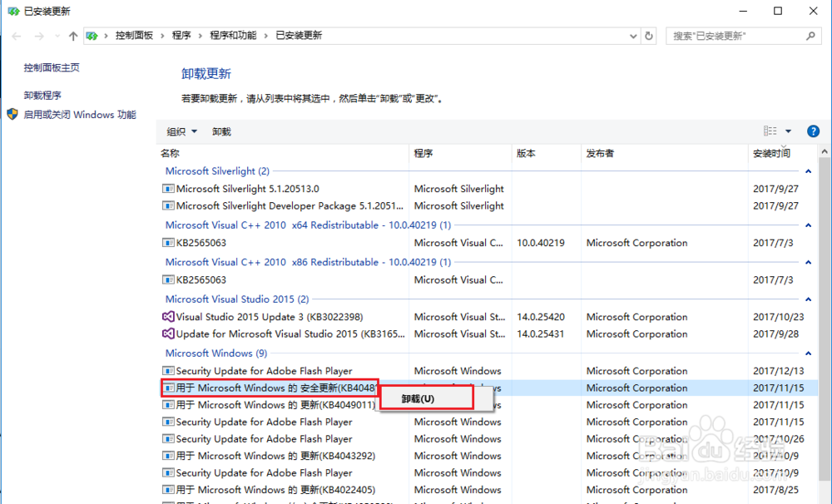Refresh the installed updates list

648,36
